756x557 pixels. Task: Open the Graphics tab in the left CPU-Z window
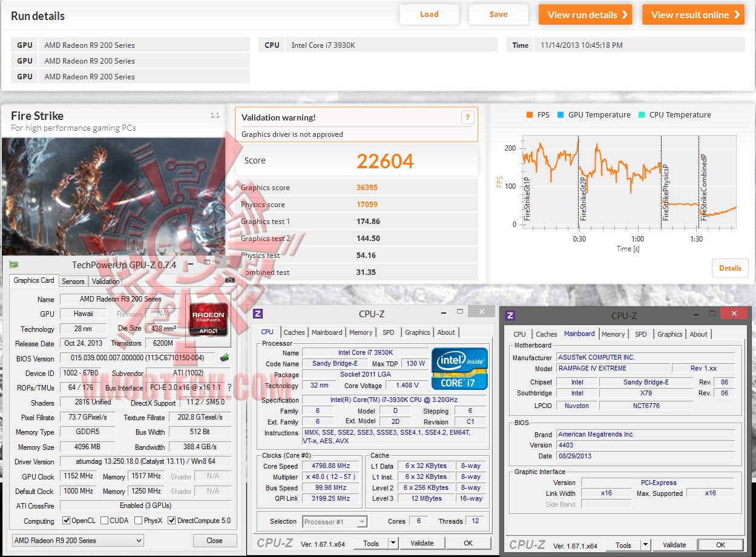pos(418,332)
